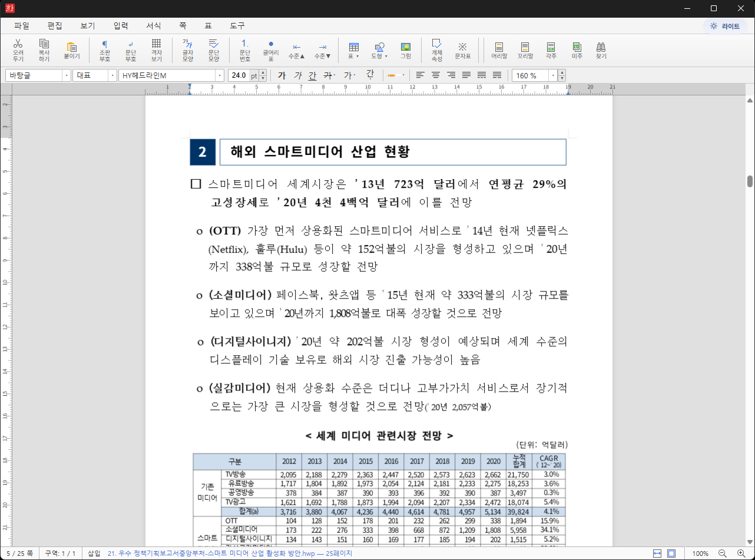Insert a footnote with 각주 icon
Image resolution: width=755 pixels, height=560 pixels.
[x=551, y=51]
